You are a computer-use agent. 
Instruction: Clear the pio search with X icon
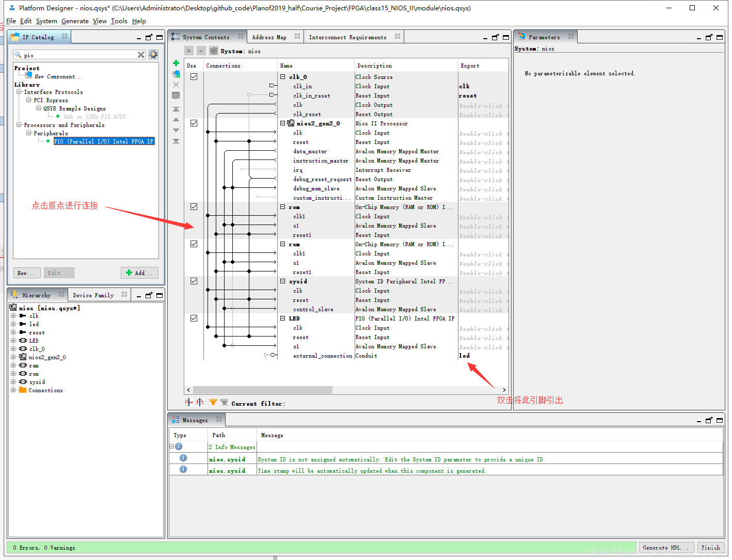click(141, 55)
